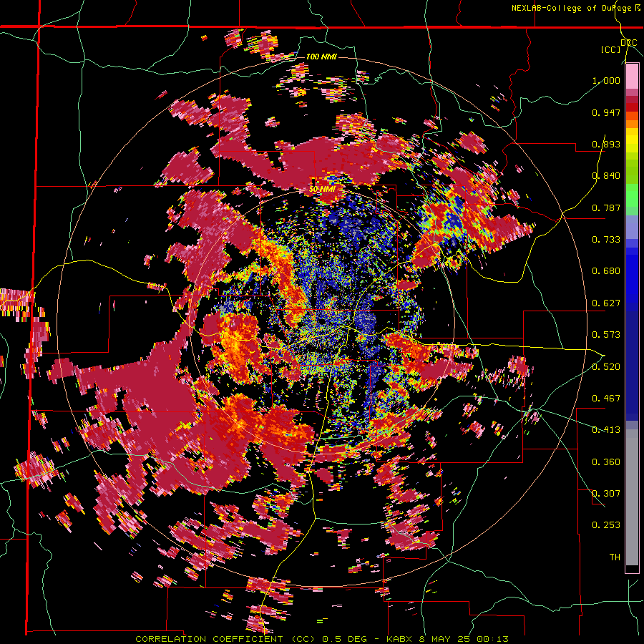This screenshot has height=644, width=644.
Task: Click the 0.573 legend value
Action: [606, 335]
